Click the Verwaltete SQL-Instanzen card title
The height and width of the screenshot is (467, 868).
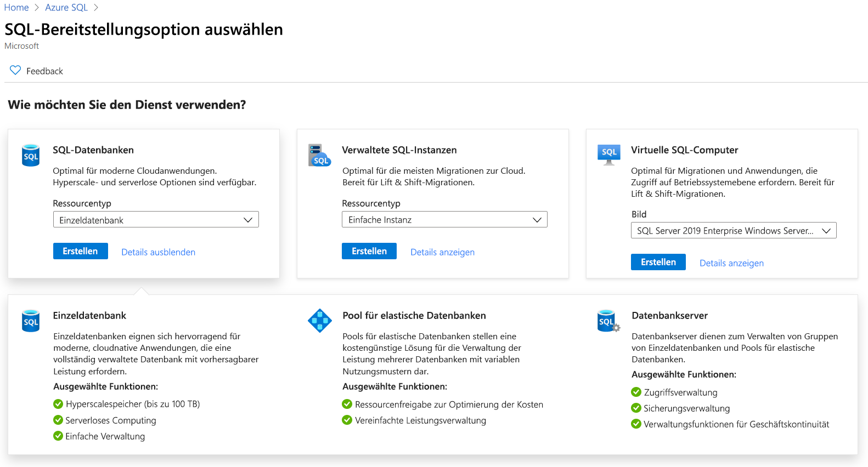(x=399, y=150)
